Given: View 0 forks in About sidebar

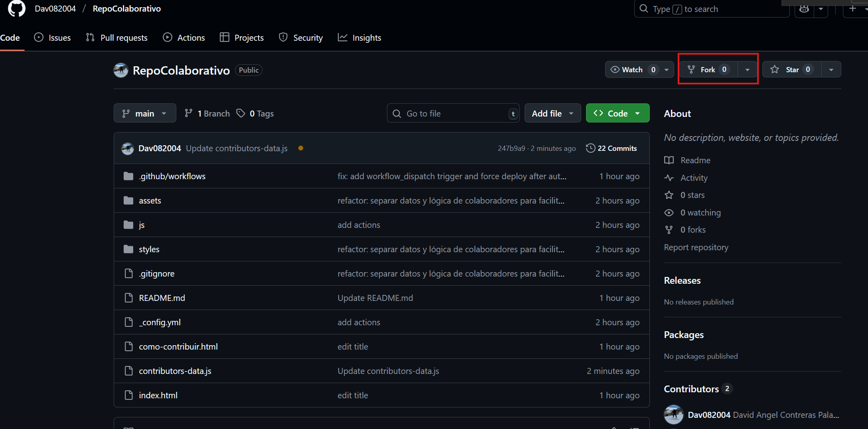Looking at the screenshot, I should pos(685,230).
